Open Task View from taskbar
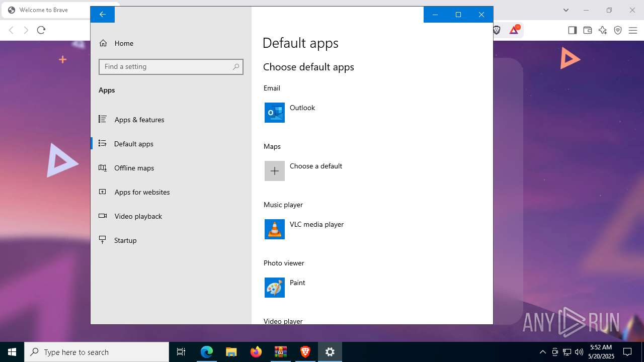This screenshot has height=362, width=644. pyautogui.click(x=181, y=352)
